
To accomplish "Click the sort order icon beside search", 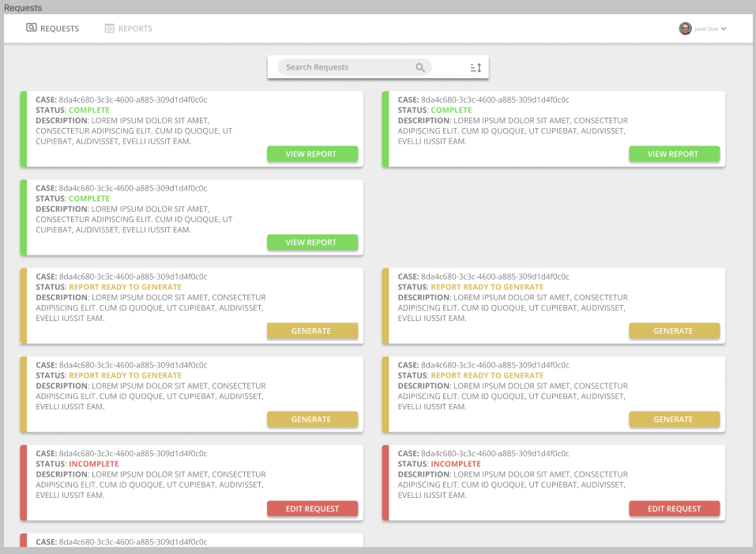I will 476,67.
